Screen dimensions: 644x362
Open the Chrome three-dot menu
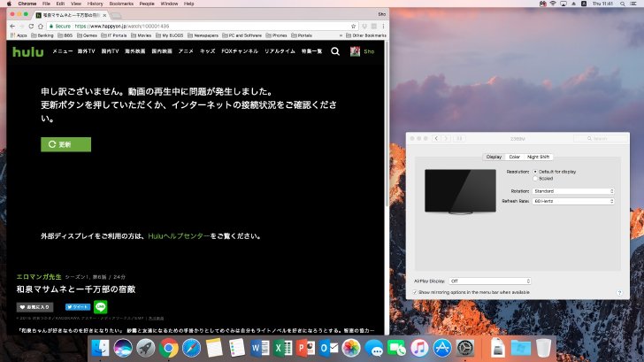(x=383, y=26)
